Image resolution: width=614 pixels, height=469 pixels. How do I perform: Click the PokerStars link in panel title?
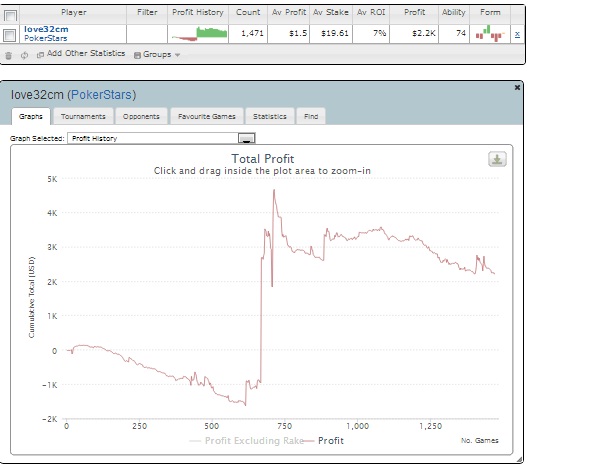[101, 95]
